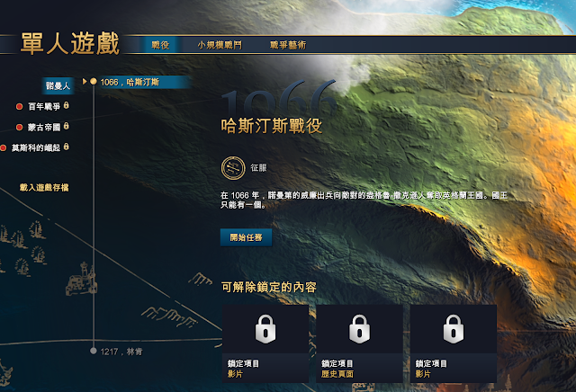Screen dimensions: 576x392
Task: Click lock icon beside 莫斯科的崛起
Action: click(66, 147)
